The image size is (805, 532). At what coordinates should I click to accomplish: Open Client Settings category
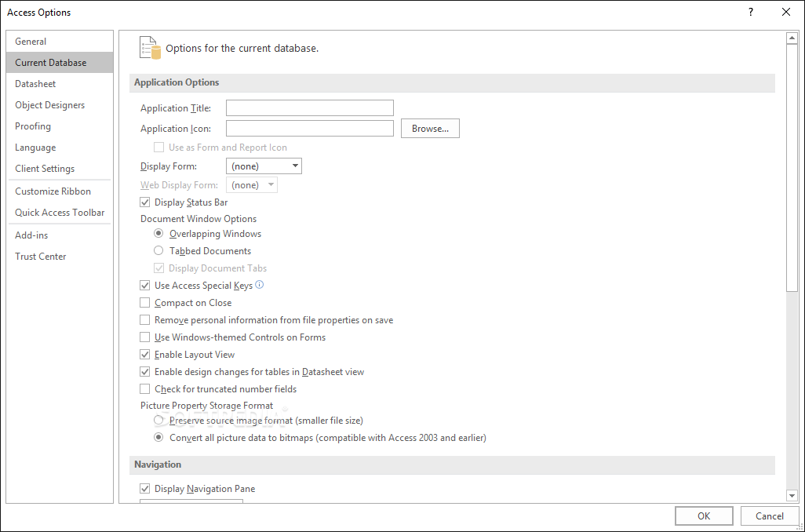click(60, 169)
